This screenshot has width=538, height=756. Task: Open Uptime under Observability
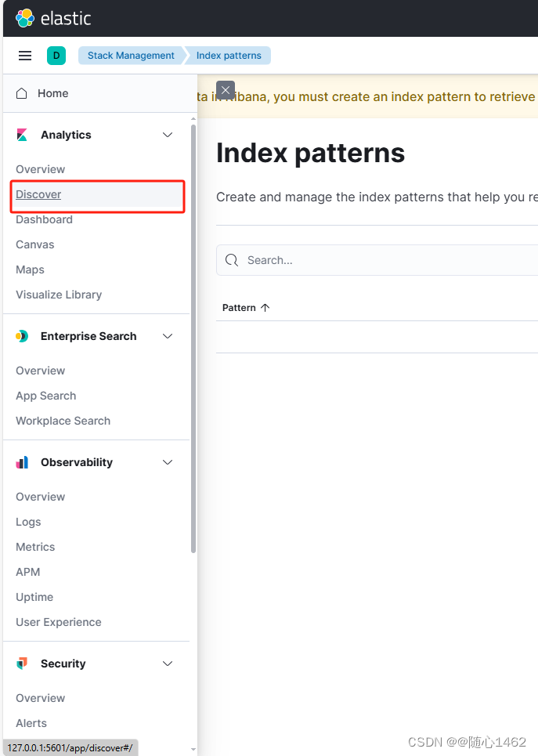click(x=34, y=597)
